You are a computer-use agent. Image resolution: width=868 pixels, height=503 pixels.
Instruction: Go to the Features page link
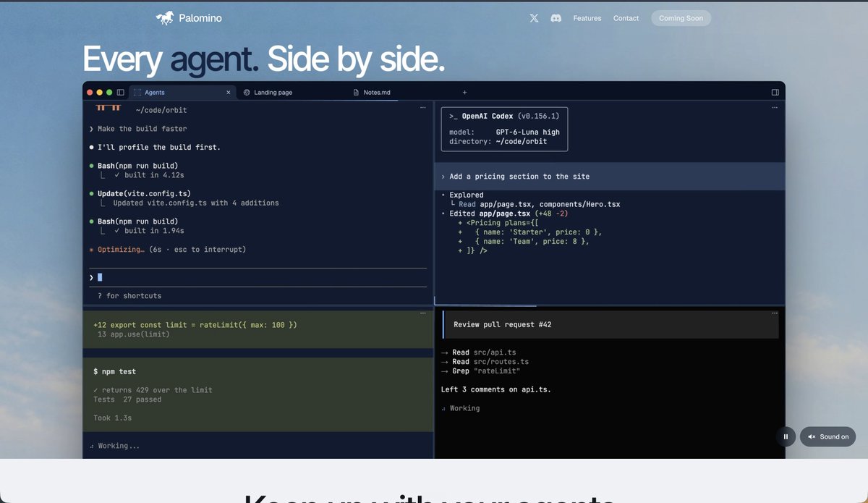point(587,18)
